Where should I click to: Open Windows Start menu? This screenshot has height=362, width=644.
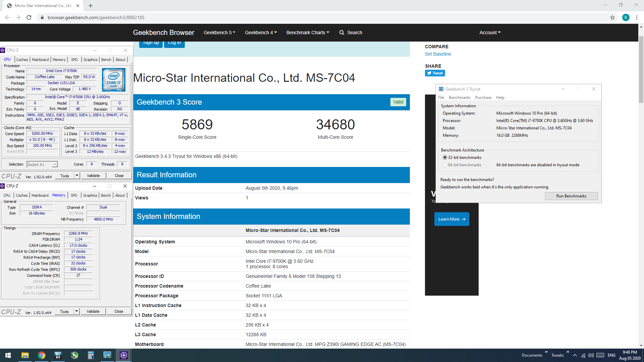8,355
